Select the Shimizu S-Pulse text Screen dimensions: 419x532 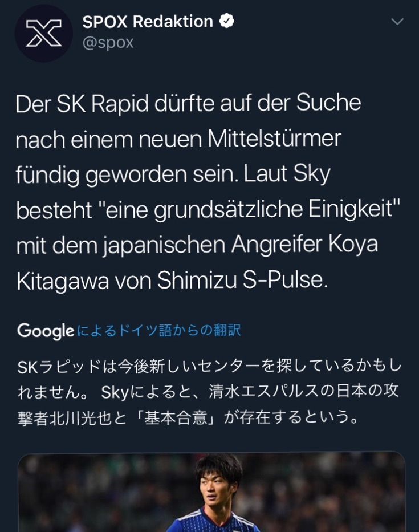point(242,280)
